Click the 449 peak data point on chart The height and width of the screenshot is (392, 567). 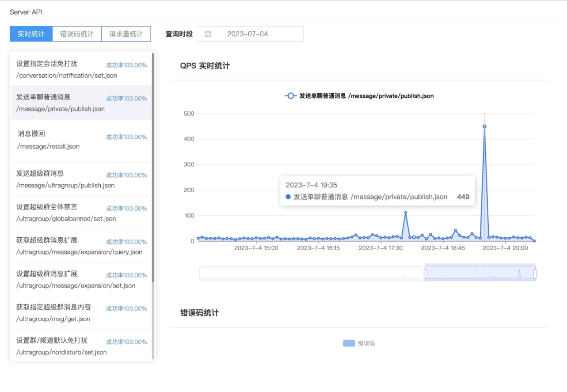tap(484, 126)
